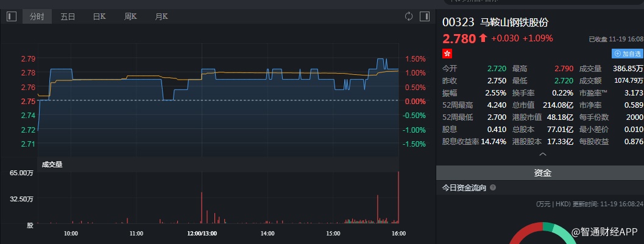The image size is (644, 244).
Task: Click the 加自选 add-to-watchlist button
Action: pyautogui.click(x=629, y=54)
